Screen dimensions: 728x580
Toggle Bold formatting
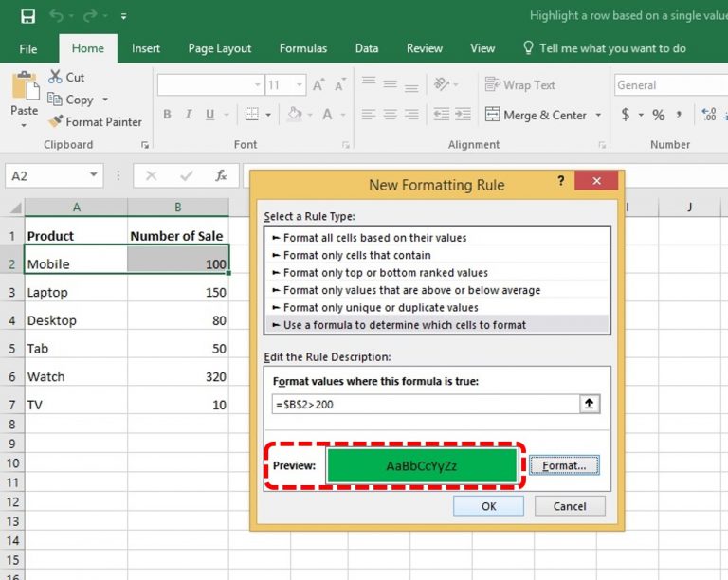pos(167,114)
